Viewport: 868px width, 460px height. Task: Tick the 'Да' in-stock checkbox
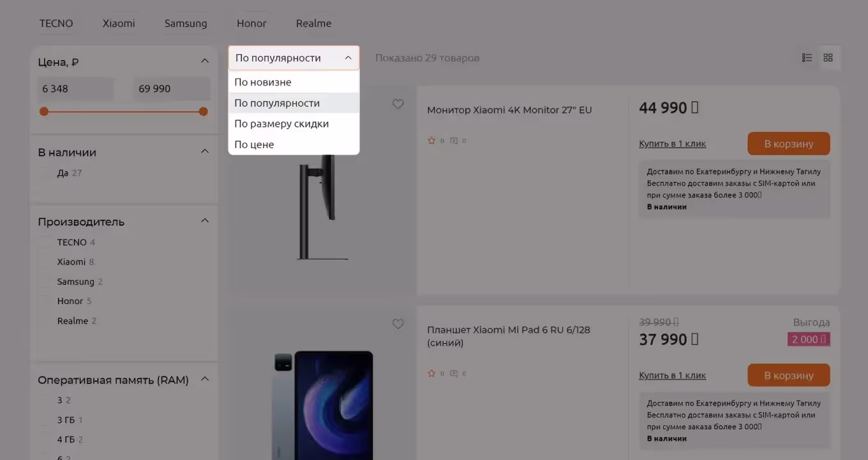46,173
